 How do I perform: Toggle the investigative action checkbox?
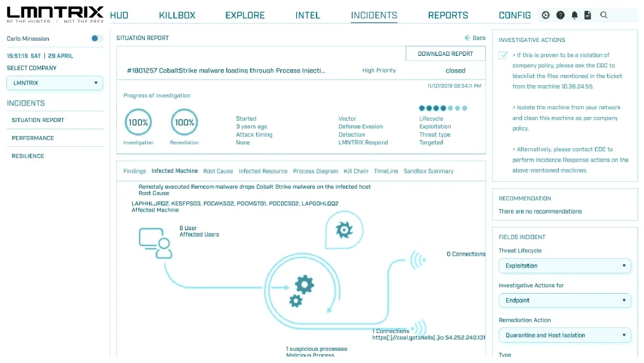click(x=503, y=55)
